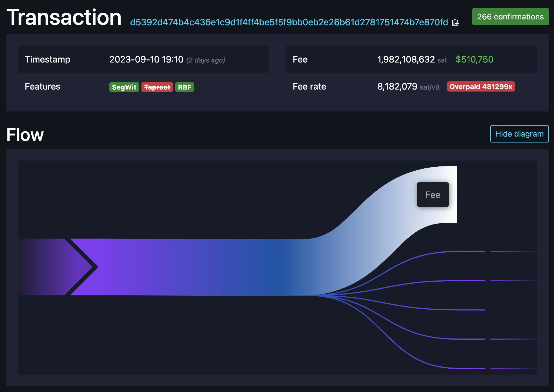Select the topmost thin output line
554x392 pixels.
[x=465, y=251]
